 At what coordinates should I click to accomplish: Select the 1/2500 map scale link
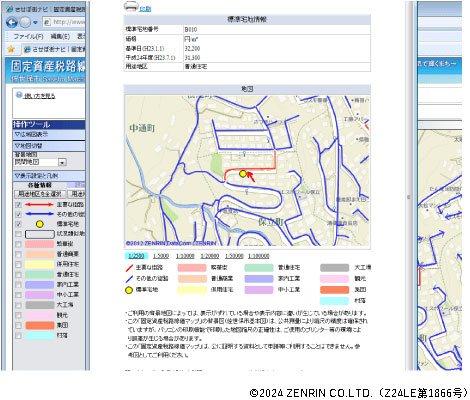pos(136,256)
